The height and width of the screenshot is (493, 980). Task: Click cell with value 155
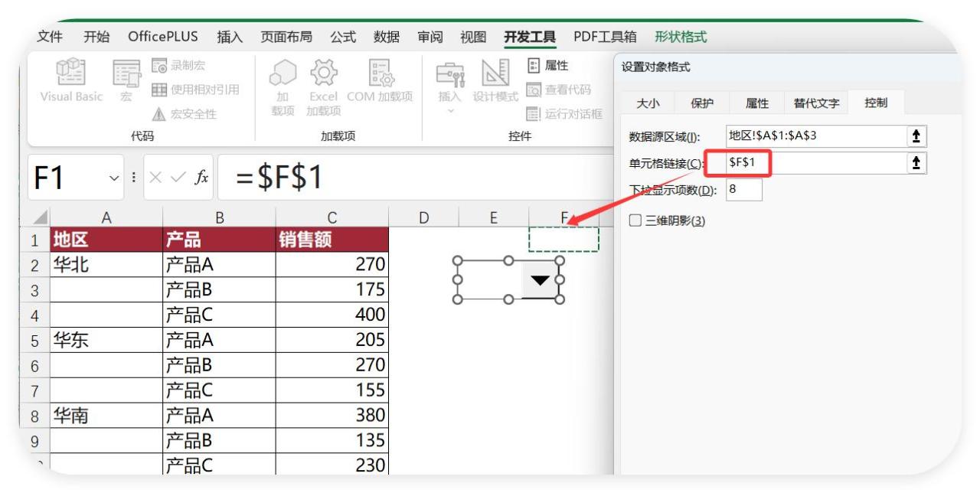tap(332, 390)
